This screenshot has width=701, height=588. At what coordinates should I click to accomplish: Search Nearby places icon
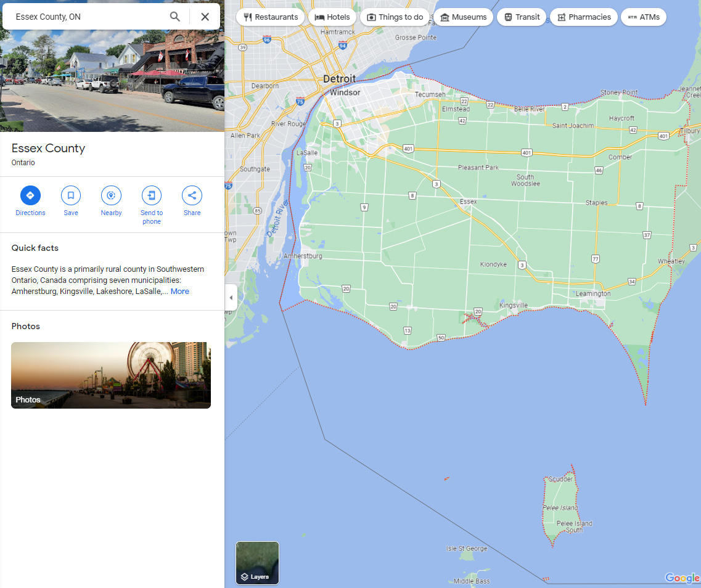coord(112,195)
